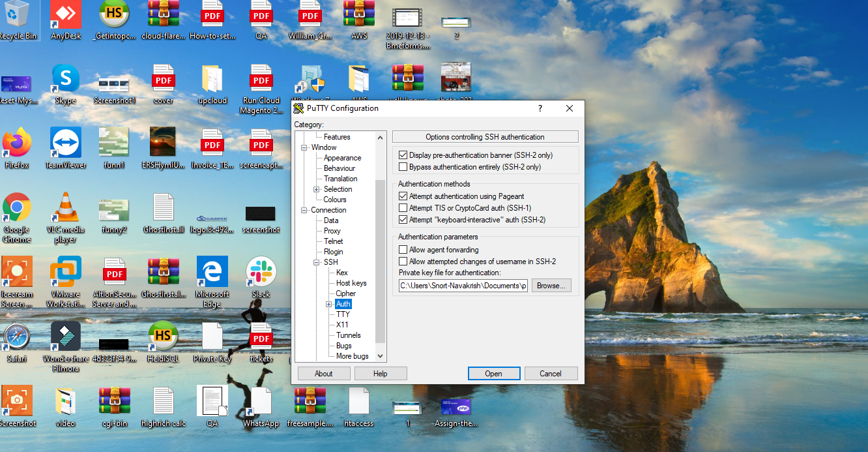Select Proxy in the category tree

[332, 231]
